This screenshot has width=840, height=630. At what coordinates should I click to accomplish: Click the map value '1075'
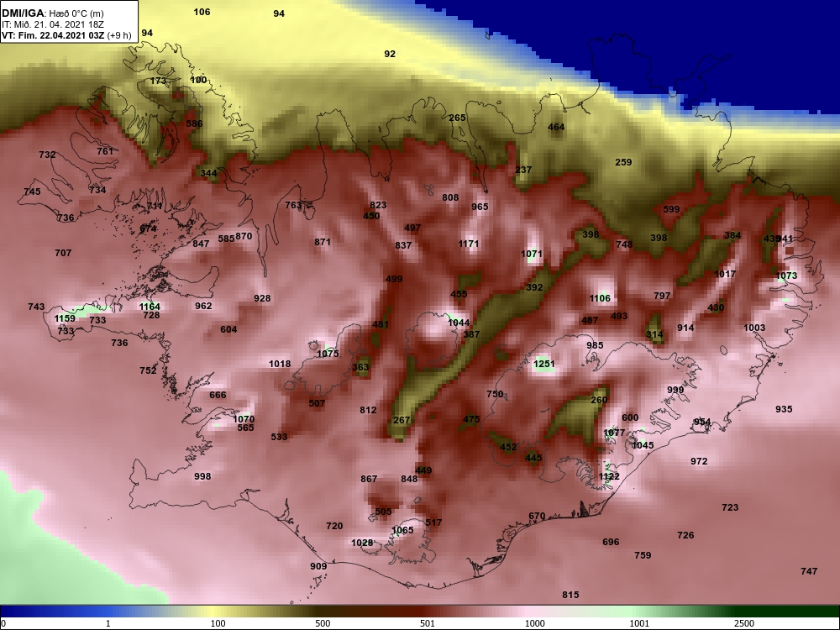click(328, 353)
